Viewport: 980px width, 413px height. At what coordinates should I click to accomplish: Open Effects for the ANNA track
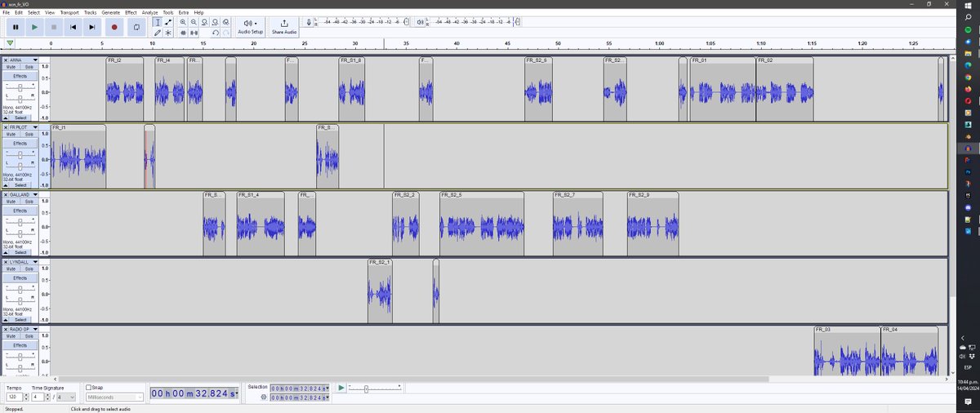pos(20,76)
